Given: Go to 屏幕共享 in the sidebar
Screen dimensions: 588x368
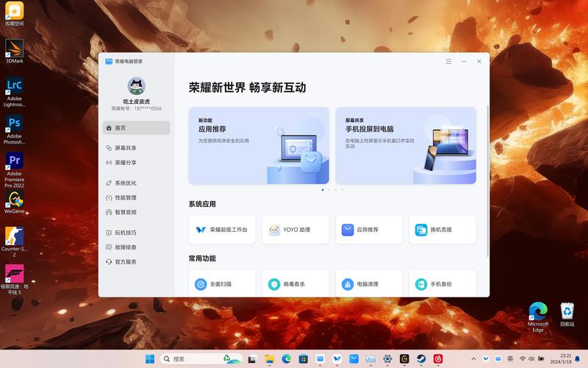Looking at the screenshot, I should [137, 148].
